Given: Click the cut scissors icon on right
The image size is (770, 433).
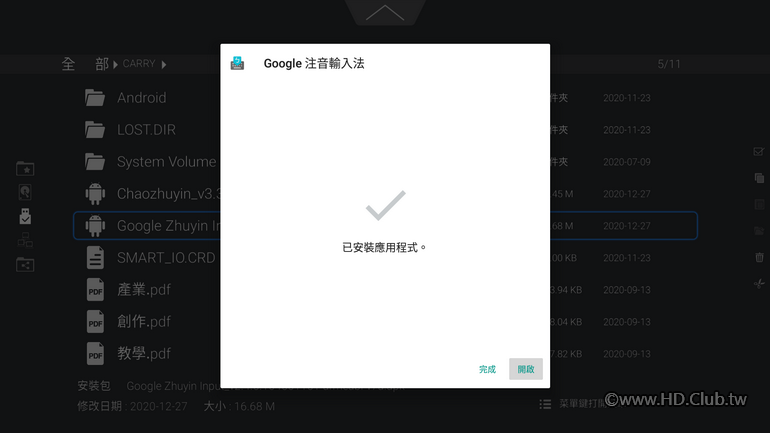Looking at the screenshot, I should 759,283.
